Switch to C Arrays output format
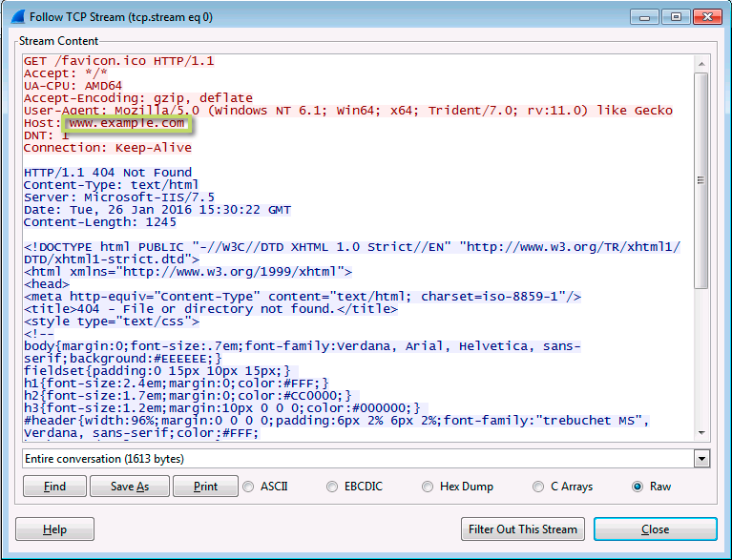732x560 pixels. point(538,487)
